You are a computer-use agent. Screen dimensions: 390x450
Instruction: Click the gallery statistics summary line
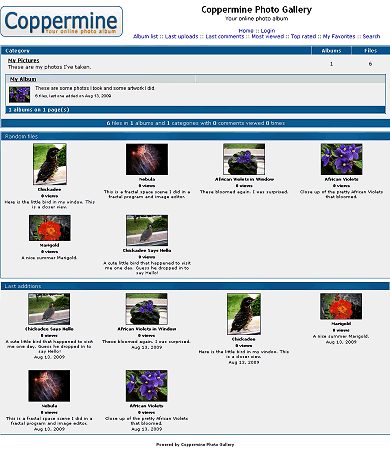tap(196, 123)
